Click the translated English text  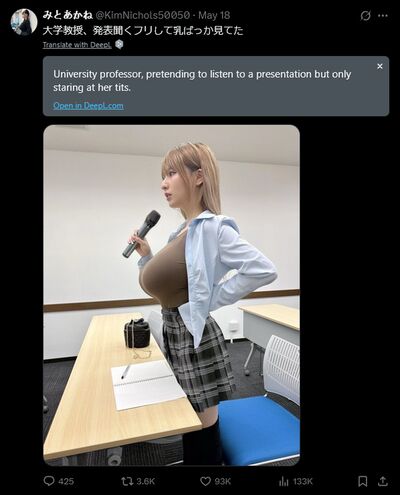(x=202, y=81)
